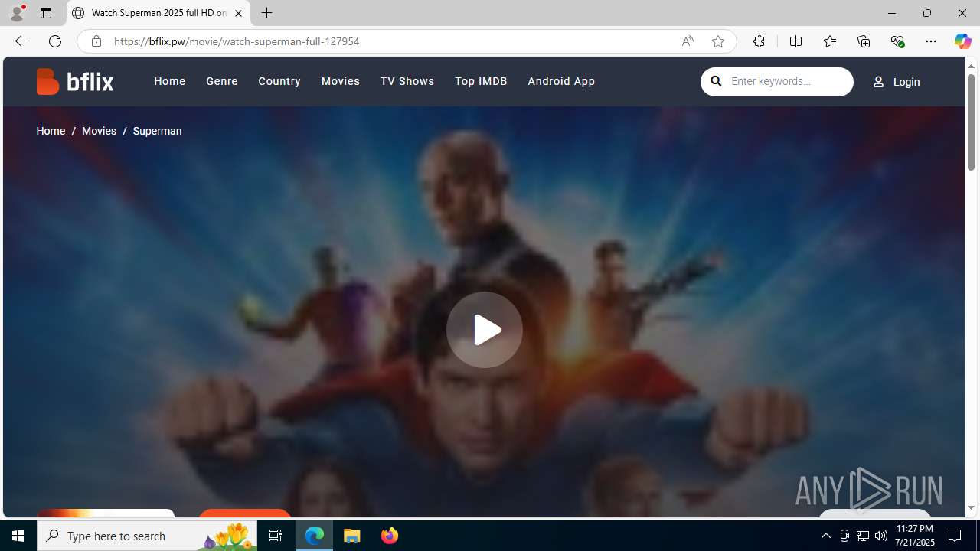This screenshot has width=980, height=551.
Task: Go to Movies breadcrumb
Action: pos(99,131)
